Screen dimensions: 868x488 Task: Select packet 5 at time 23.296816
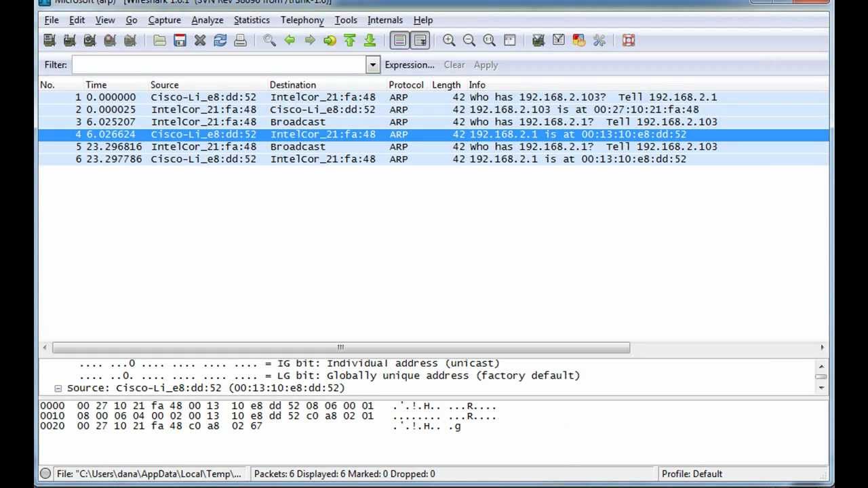pyautogui.click(x=434, y=146)
